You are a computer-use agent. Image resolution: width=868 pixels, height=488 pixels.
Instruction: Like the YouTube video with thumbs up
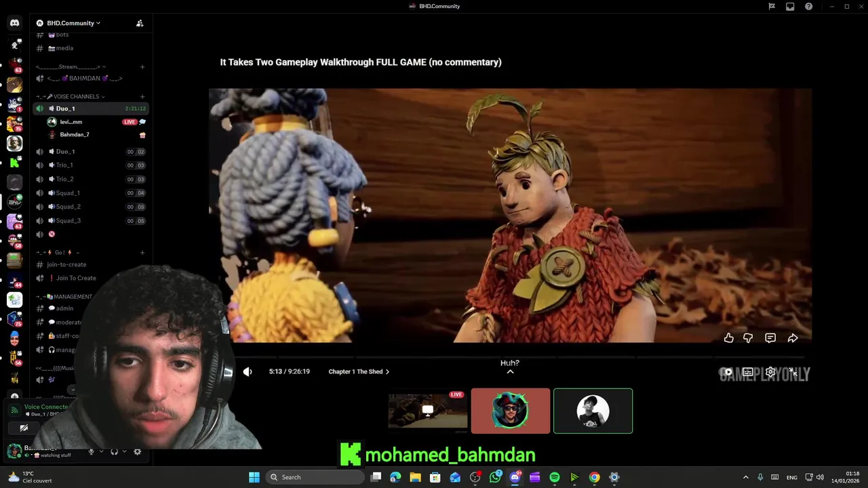tap(728, 338)
